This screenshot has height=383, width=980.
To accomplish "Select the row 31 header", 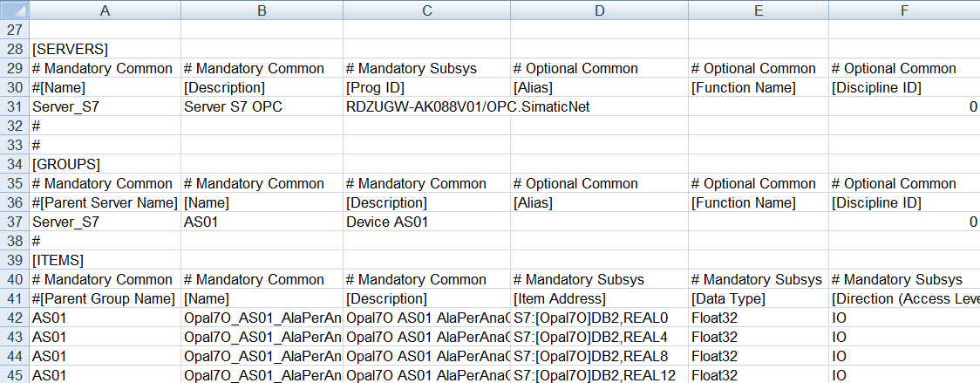I will (x=14, y=106).
